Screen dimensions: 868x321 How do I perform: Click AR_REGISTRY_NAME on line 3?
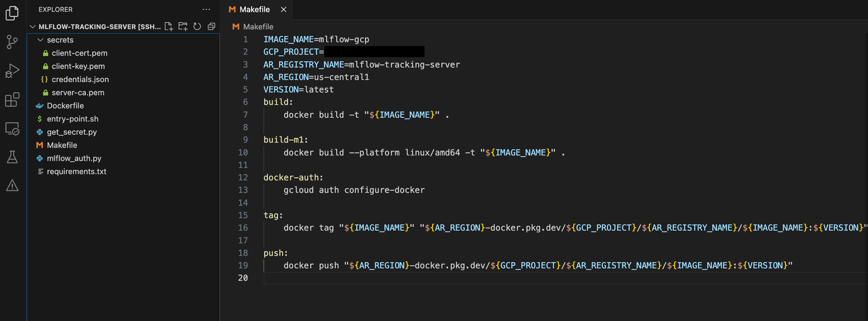[x=304, y=64]
